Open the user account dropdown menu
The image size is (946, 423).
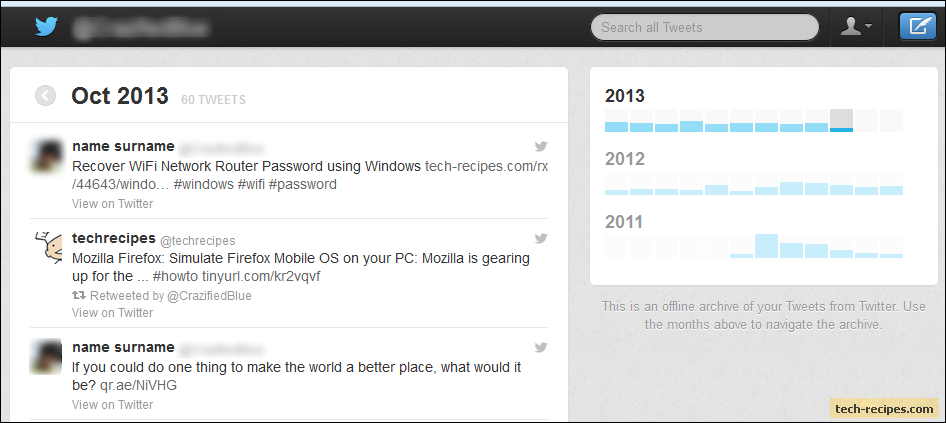click(856, 27)
